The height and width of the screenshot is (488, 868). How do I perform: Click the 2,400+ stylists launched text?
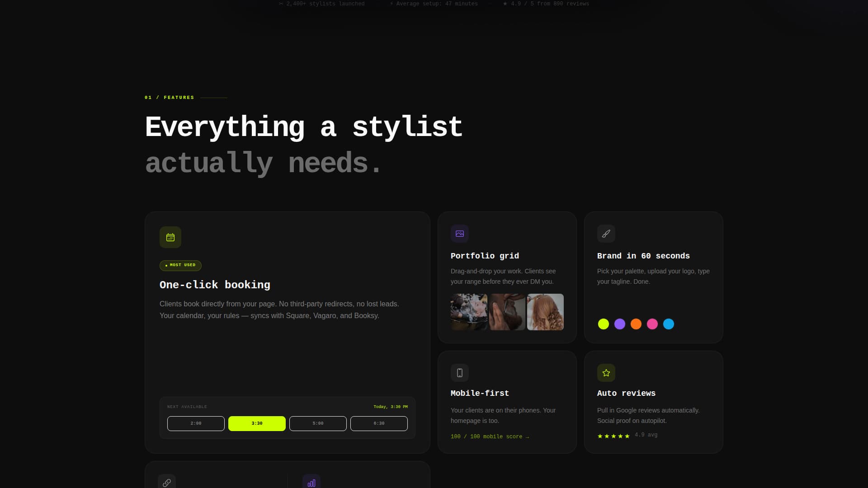coord(321,4)
